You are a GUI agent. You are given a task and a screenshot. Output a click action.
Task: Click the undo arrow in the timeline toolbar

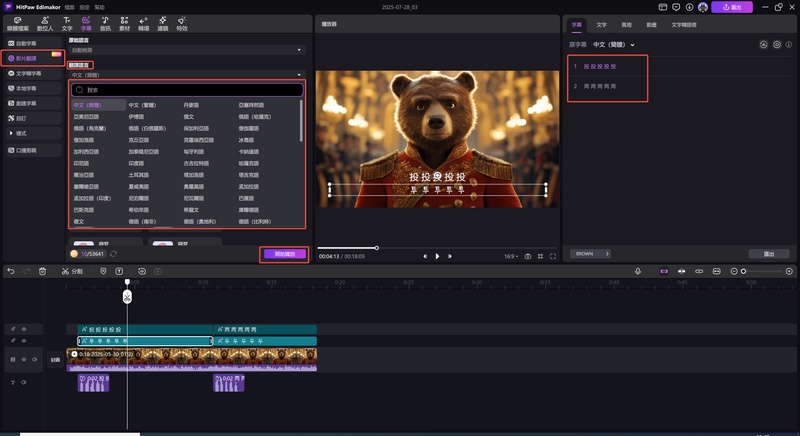click(11, 271)
